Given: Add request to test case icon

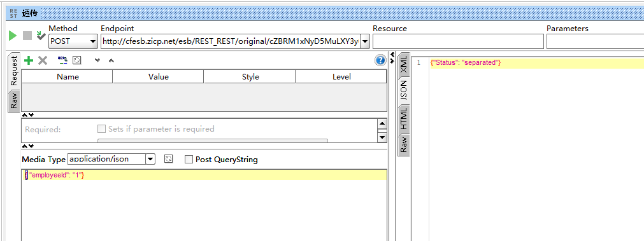Looking at the screenshot, I should [41, 36].
